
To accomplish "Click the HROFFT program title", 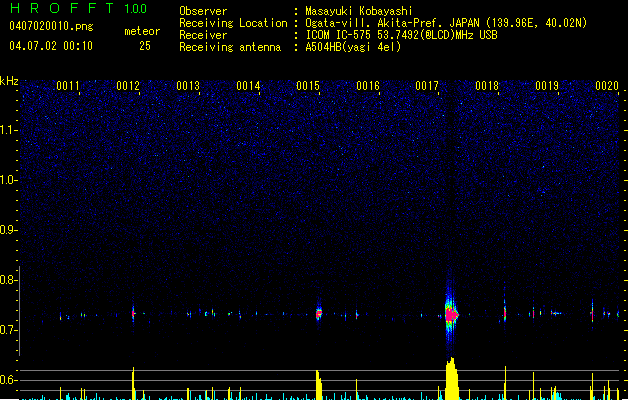I will 62,8.
